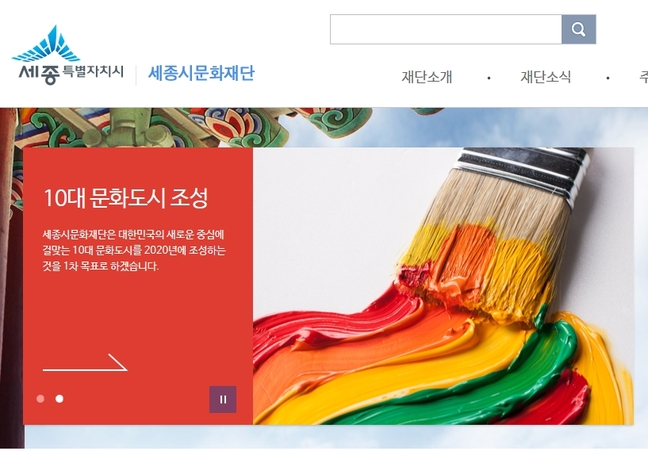Viewport: 648px width, 451px height.
Task: Click the 세종 특별자치시 wordmark
Action: tap(71, 74)
